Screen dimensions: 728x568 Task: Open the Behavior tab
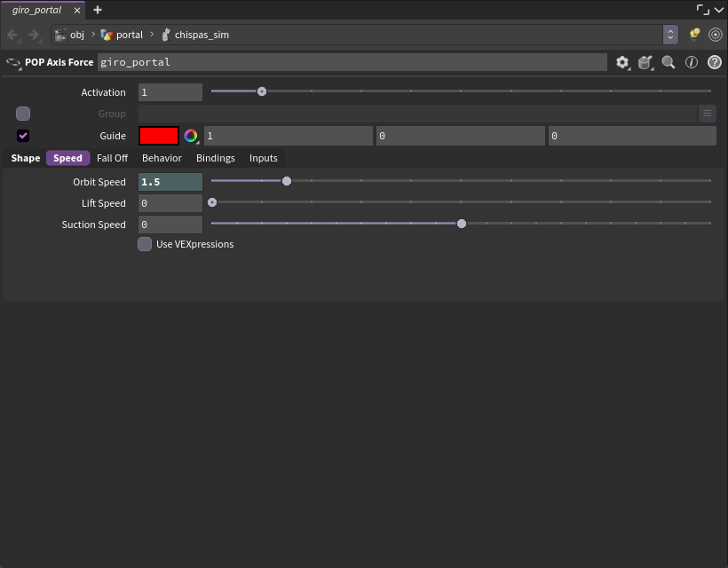click(162, 158)
